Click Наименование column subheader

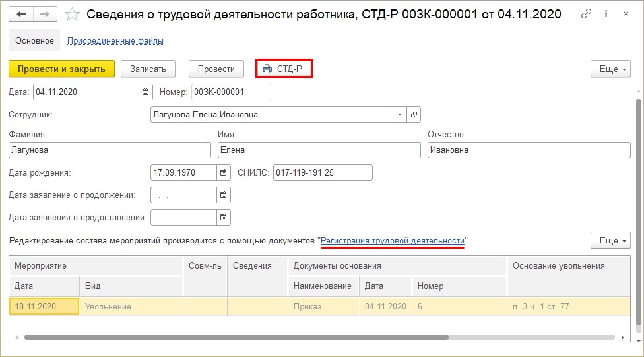(323, 286)
